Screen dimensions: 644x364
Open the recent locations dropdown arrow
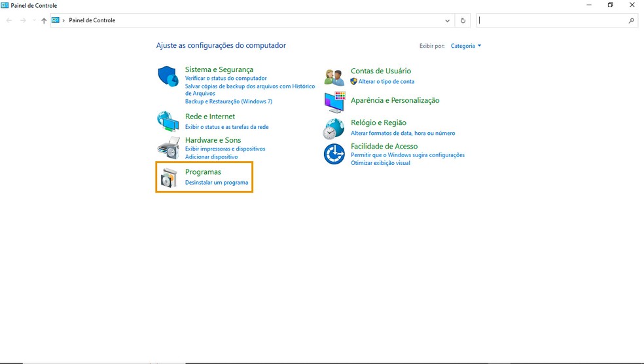[34, 20]
